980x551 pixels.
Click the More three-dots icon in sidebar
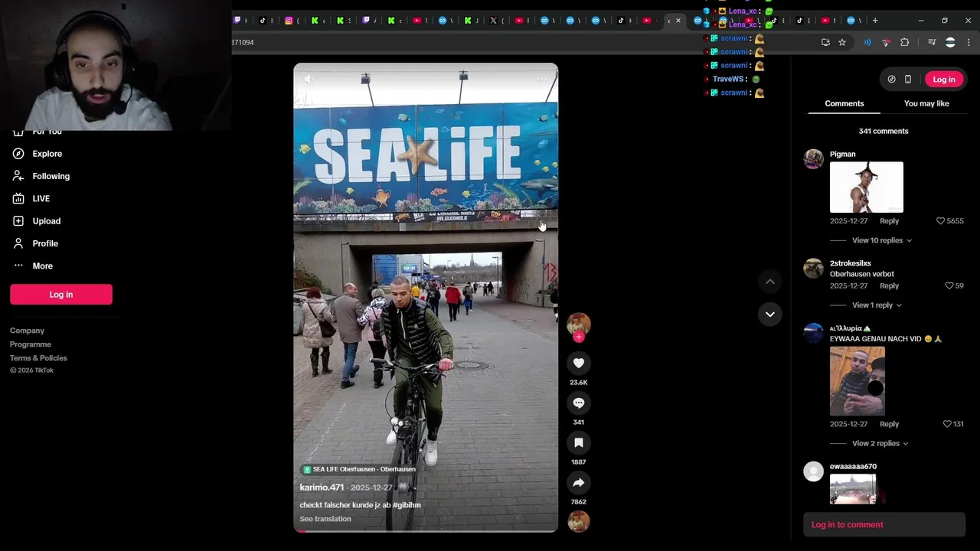(x=18, y=266)
